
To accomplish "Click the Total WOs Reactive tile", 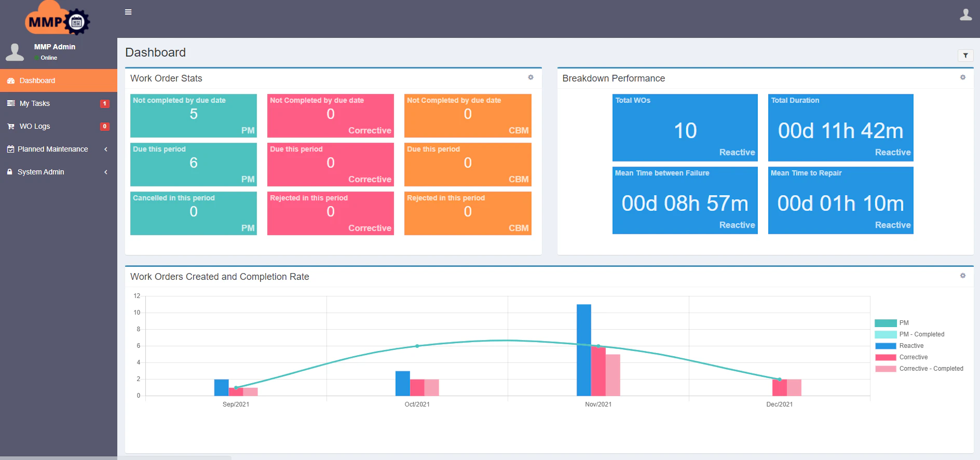I will pyautogui.click(x=685, y=128).
